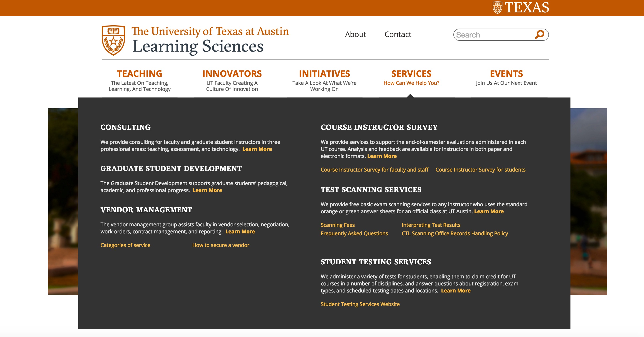This screenshot has height=337, width=644.
Task: Open Interpreting Test Results link
Action: (431, 225)
